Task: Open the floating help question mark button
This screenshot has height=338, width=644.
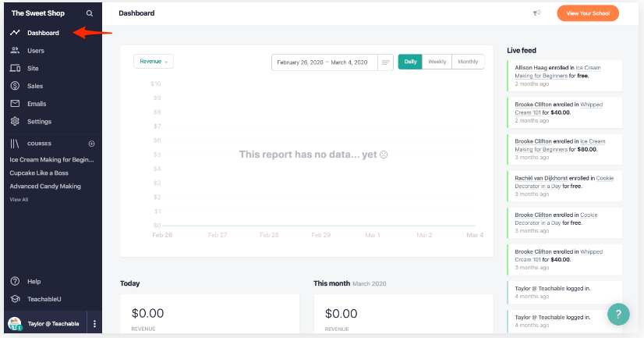Action: click(x=618, y=314)
